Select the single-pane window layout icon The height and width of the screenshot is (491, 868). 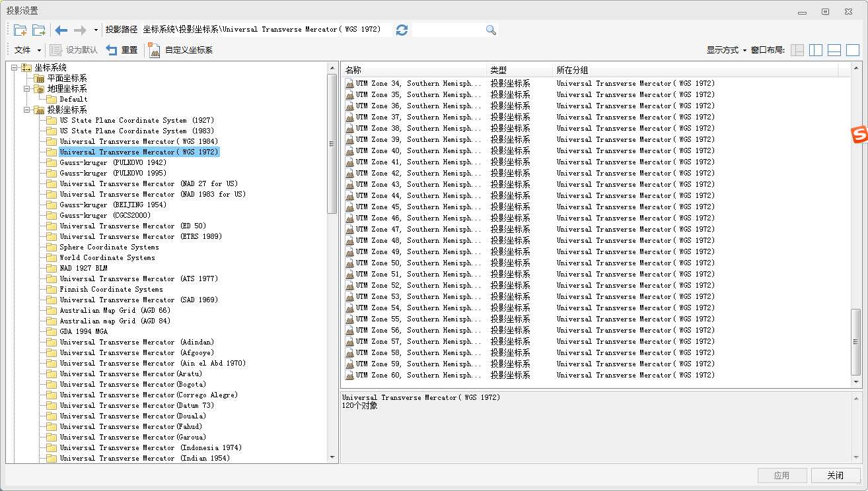[853, 50]
